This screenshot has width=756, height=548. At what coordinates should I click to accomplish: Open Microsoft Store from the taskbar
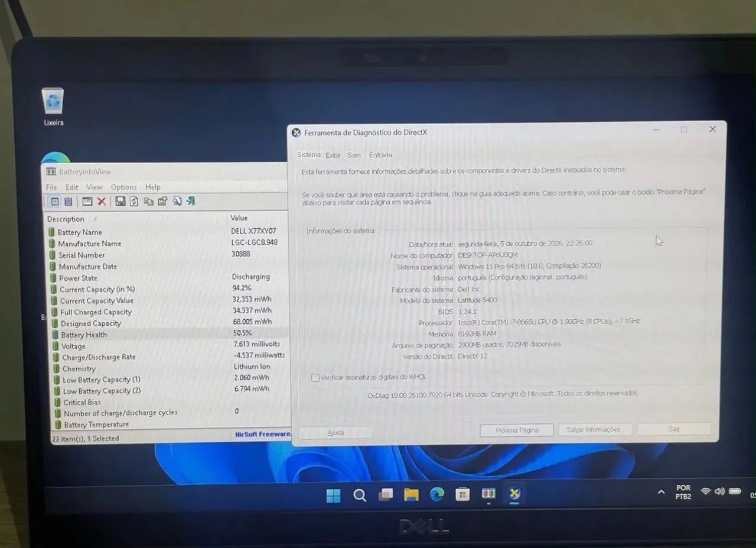coord(462,494)
